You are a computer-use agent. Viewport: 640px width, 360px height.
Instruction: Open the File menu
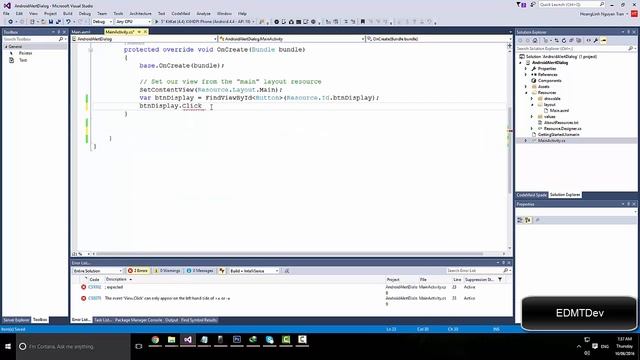tap(6, 13)
